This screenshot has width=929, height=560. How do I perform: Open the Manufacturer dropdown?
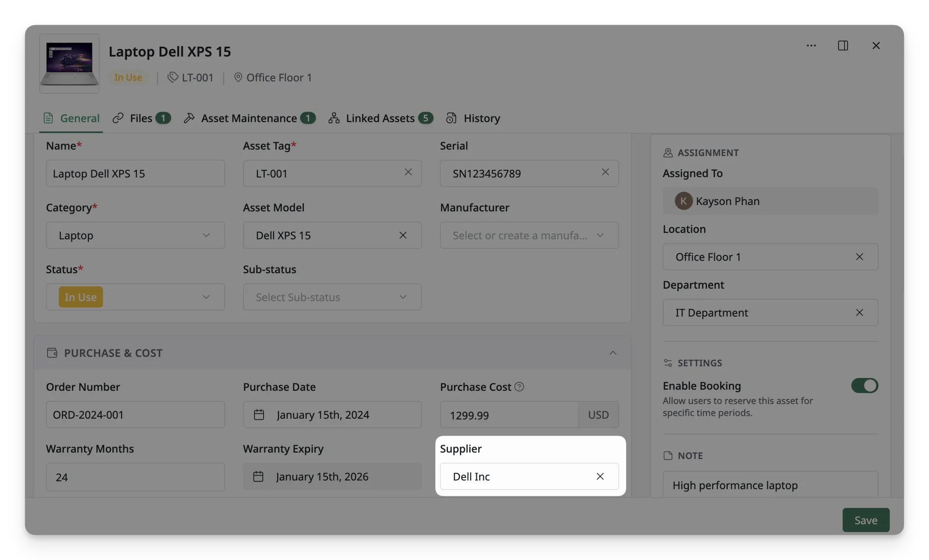tap(529, 235)
